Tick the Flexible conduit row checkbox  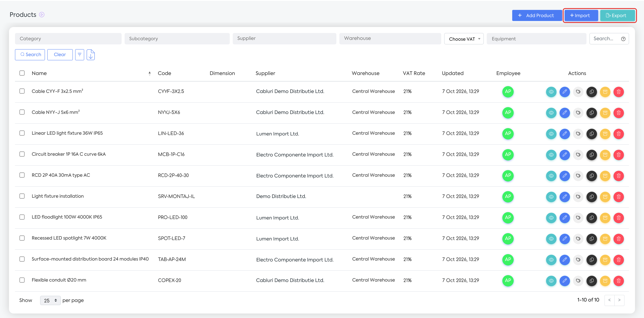[x=22, y=280]
